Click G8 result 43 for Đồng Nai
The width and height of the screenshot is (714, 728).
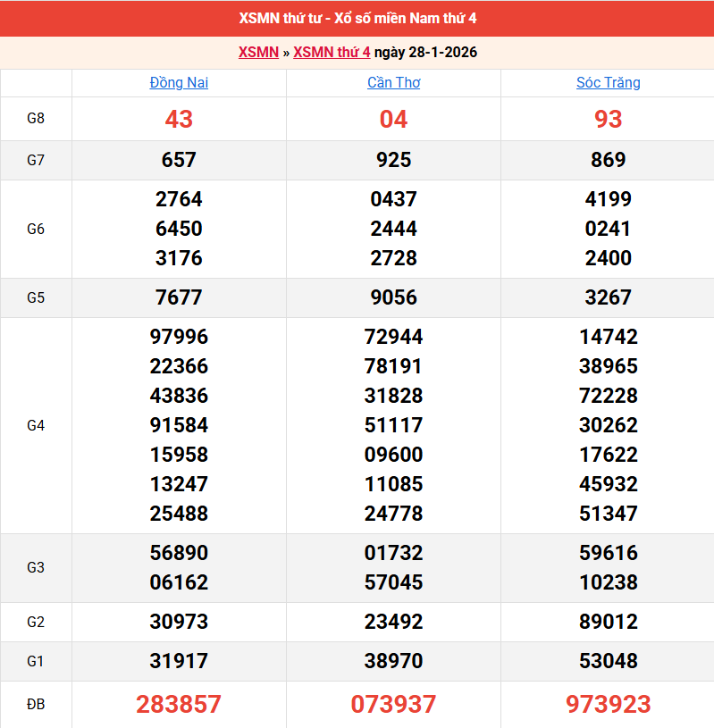[x=179, y=119]
